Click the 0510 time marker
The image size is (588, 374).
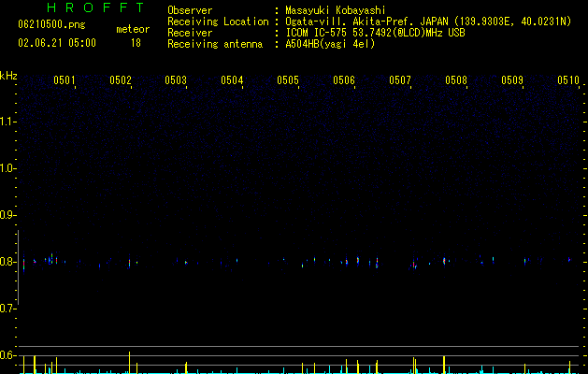click(568, 80)
